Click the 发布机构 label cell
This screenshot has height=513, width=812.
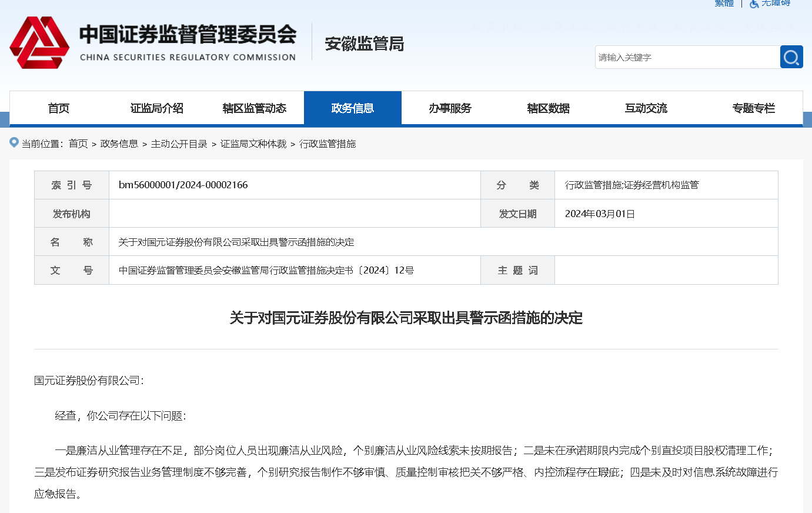point(72,214)
